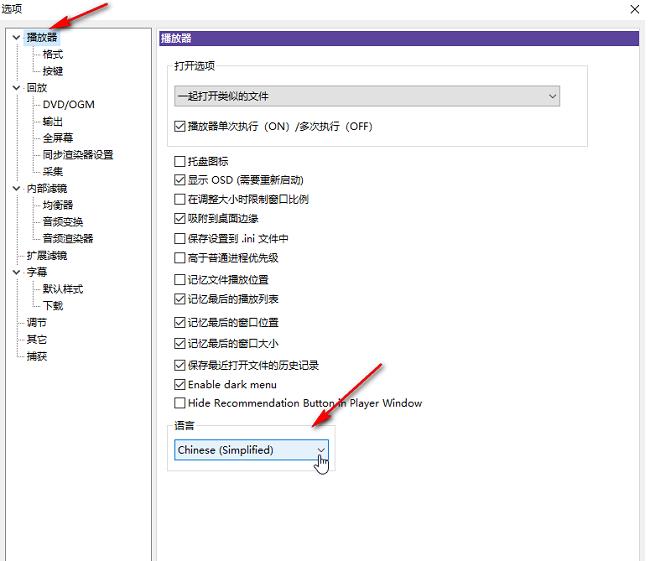Select 捕获 in the tree
Screen dimensions: 650x561
tap(36, 356)
